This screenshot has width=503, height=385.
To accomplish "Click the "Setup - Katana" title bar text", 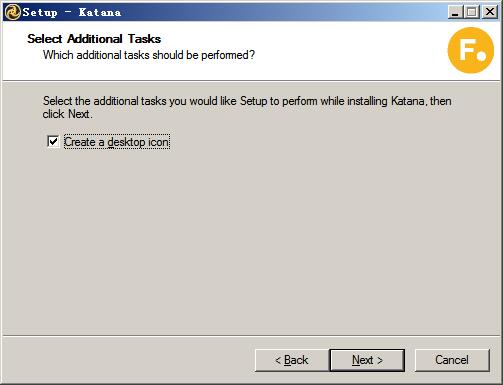I will [x=72, y=13].
